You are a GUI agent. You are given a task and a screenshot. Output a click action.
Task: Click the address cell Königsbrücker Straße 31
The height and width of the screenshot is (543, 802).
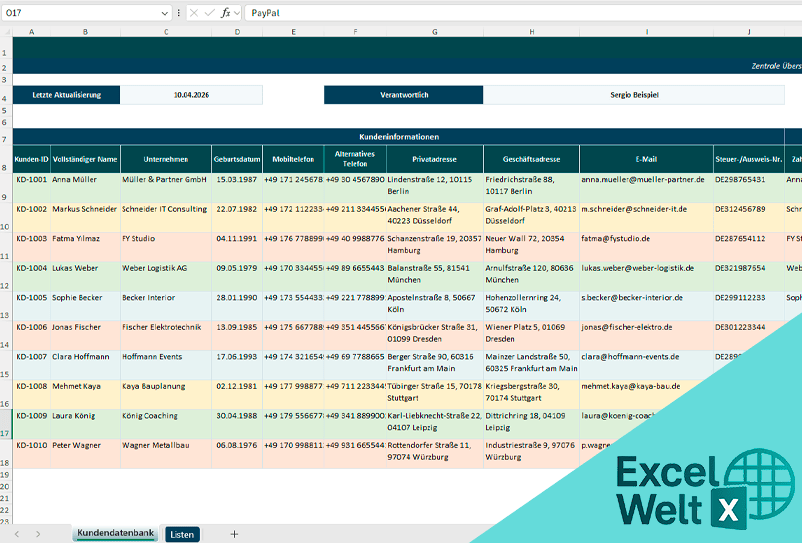coord(434,336)
